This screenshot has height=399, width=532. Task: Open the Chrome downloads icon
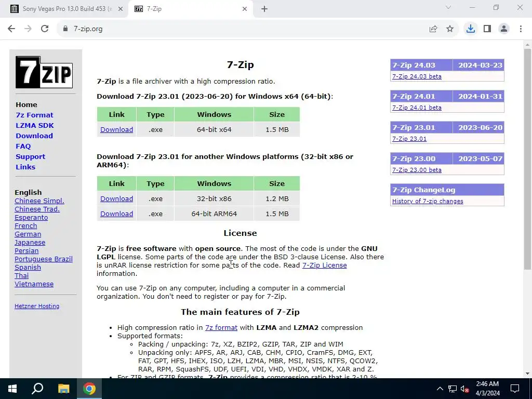[x=471, y=29]
